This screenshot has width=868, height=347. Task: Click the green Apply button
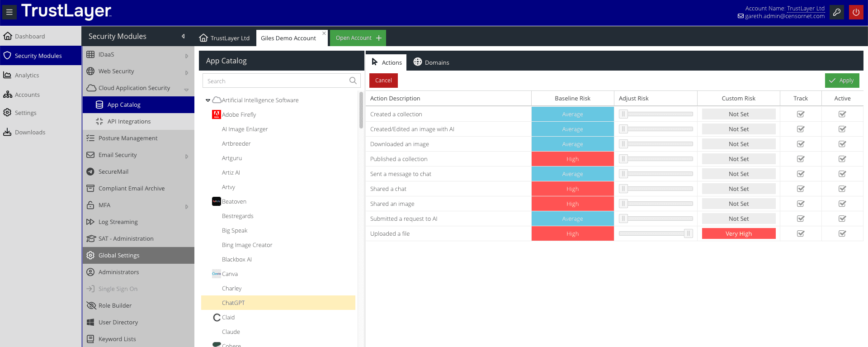842,81
